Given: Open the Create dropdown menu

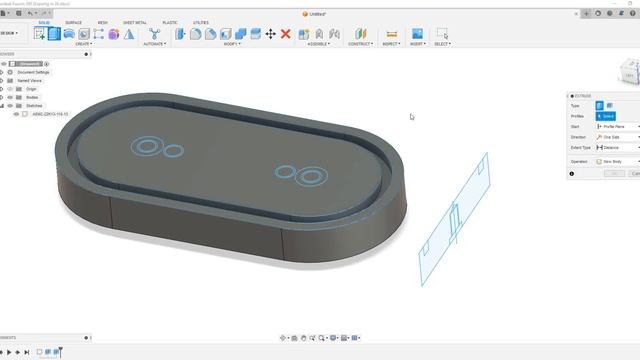Looking at the screenshot, I should [x=84, y=44].
